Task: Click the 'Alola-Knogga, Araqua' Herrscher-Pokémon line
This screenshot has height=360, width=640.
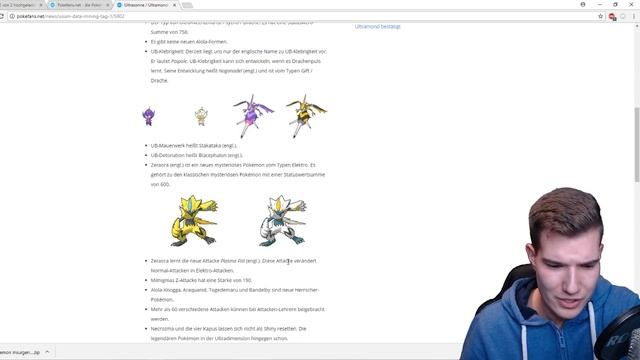Action: tap(235, 290)
